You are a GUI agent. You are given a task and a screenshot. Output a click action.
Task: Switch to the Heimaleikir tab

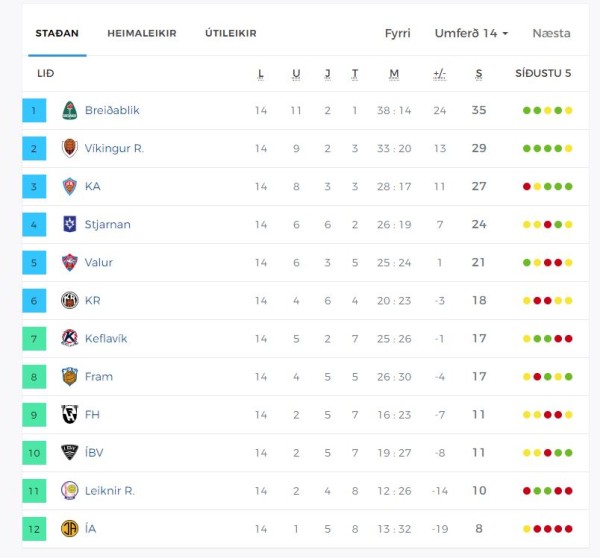[x=142, y=33]
